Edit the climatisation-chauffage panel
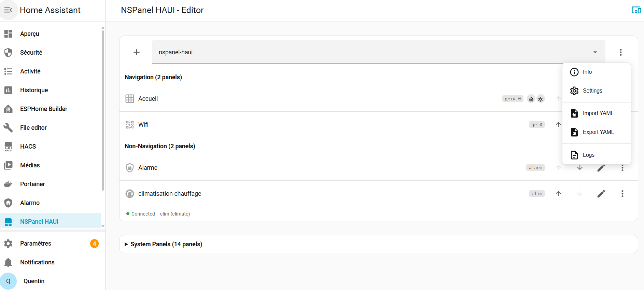Viewport: 644px width, 290px height. 601,194
